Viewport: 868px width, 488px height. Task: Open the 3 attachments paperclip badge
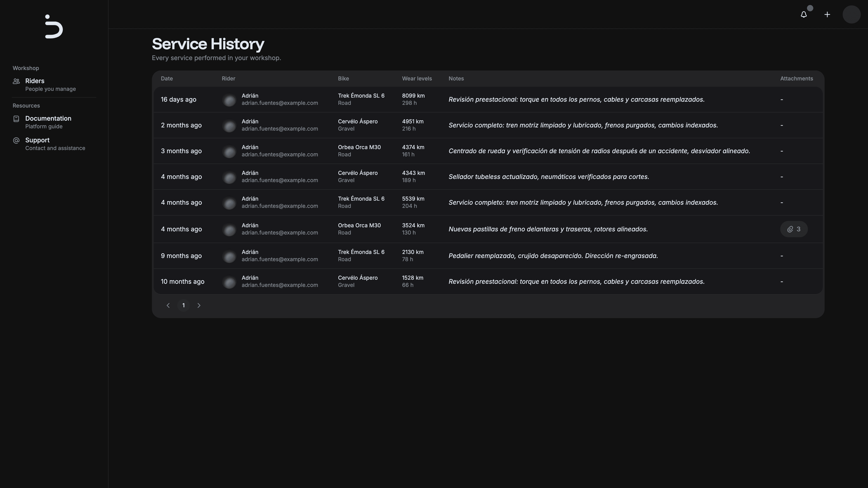(x=794, y=229)
